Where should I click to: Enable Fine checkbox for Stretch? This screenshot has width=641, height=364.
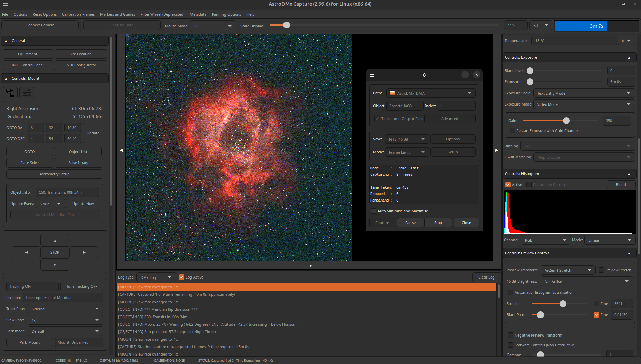click(x=597, y=304)
